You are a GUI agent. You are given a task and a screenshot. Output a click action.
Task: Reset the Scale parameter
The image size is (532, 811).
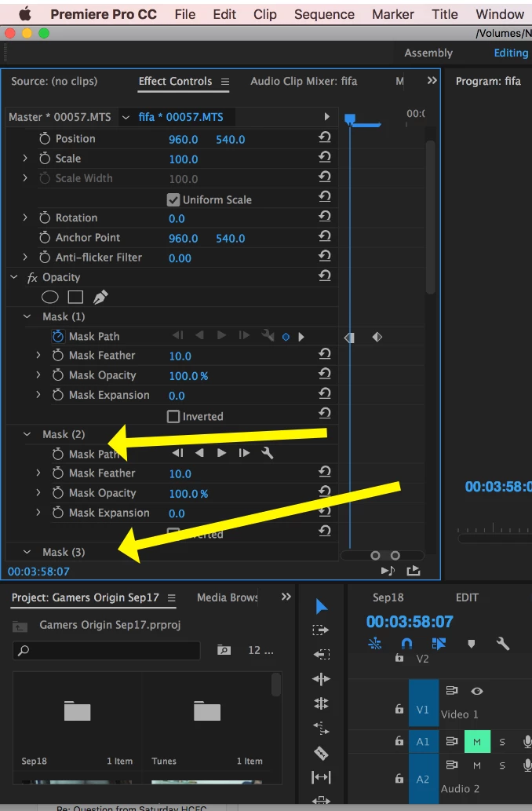pos(325,157)
